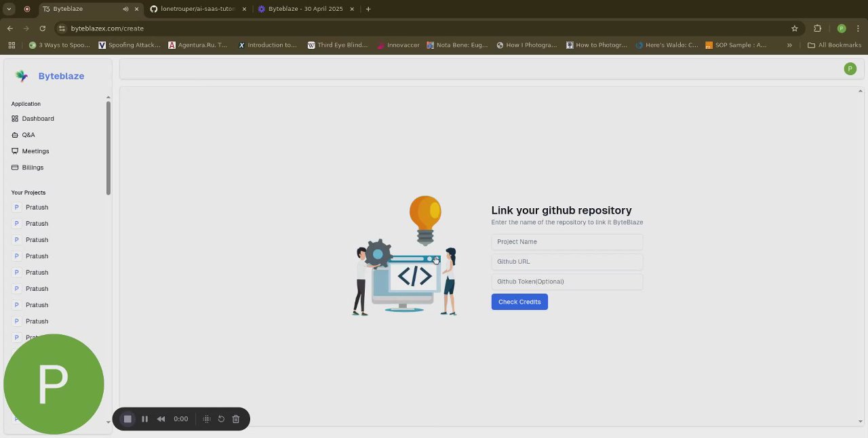Switch to the Byteblaze - 30 April 2025 tab
This screenshot has height=438, width=868.
tap(305, 9)
